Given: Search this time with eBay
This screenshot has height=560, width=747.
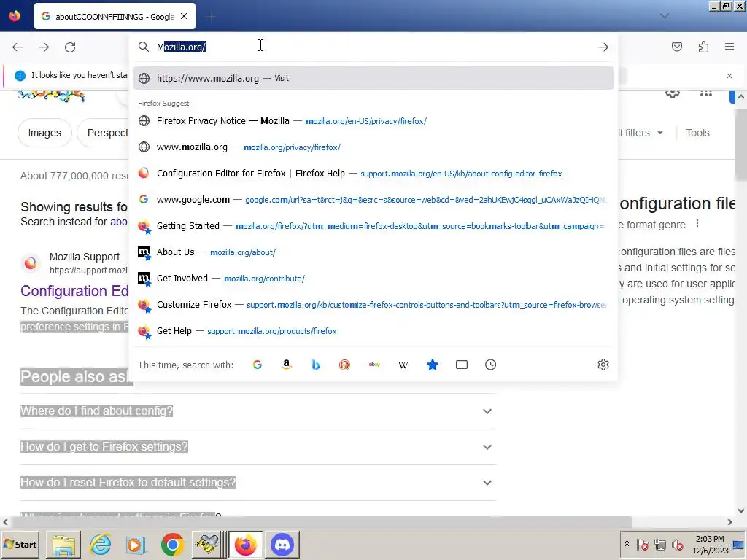Looking at the screenshot, I should point(374,365).
